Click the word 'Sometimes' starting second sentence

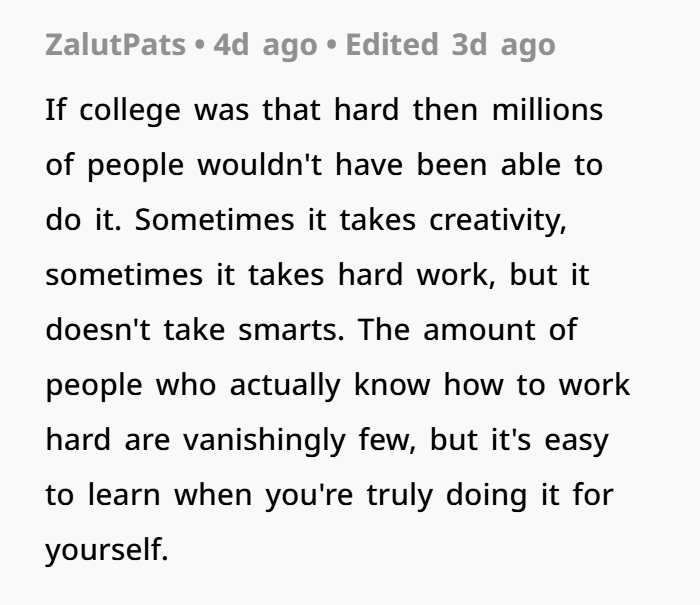[215, 220]
